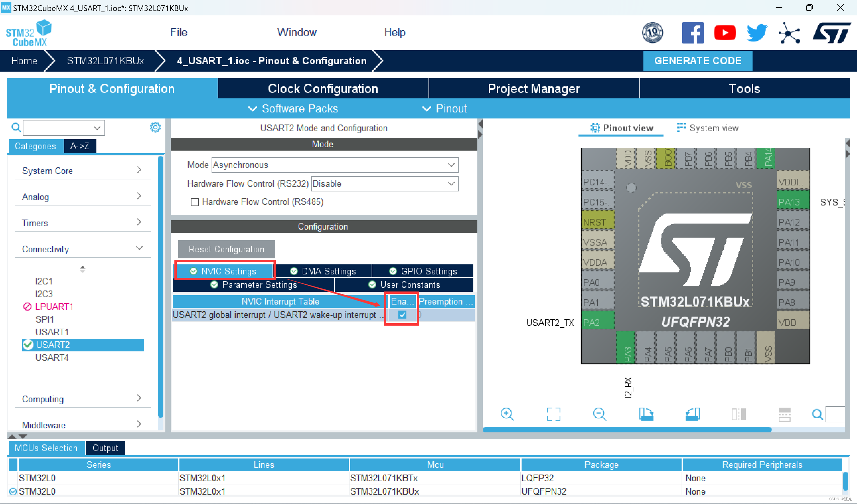Switch to Project Manager tab

tap(534, 88)
